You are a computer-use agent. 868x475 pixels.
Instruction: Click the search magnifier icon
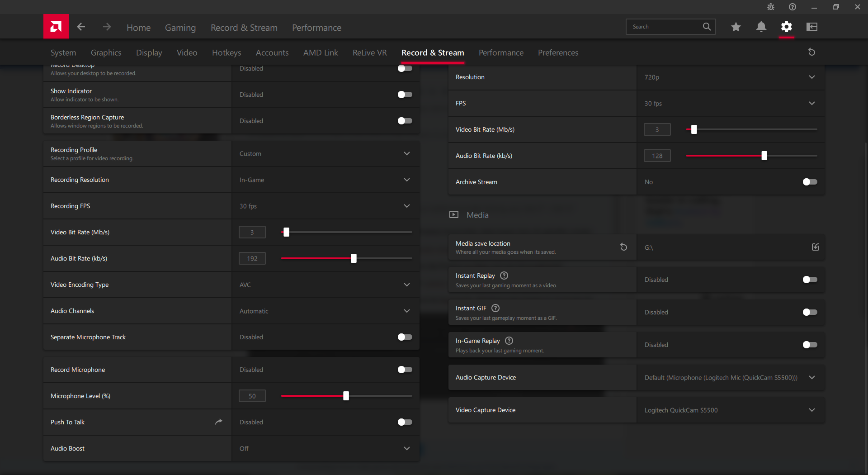click(707, 27)
